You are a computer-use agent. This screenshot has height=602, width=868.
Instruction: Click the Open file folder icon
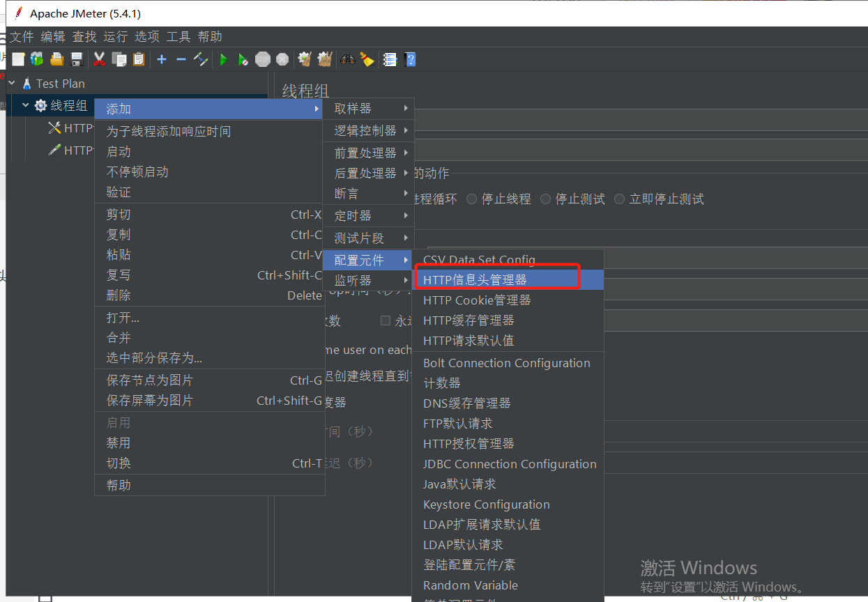click(57, 60)
